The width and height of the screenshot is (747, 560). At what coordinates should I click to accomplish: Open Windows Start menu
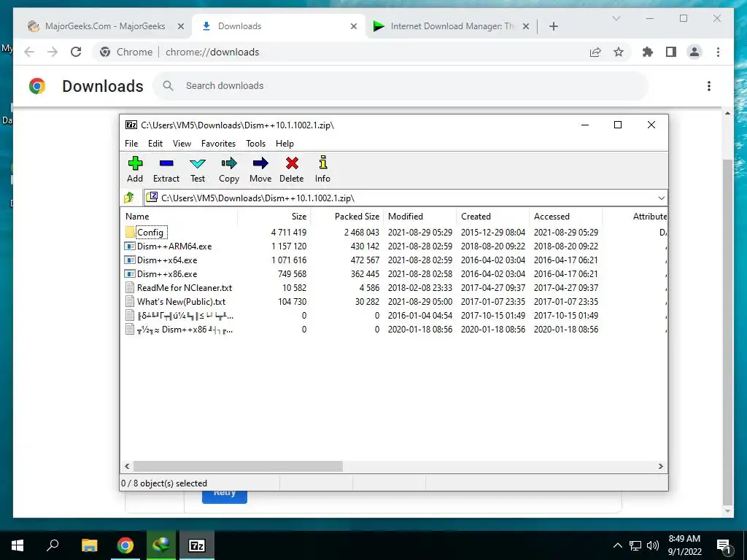click(18, 545)
